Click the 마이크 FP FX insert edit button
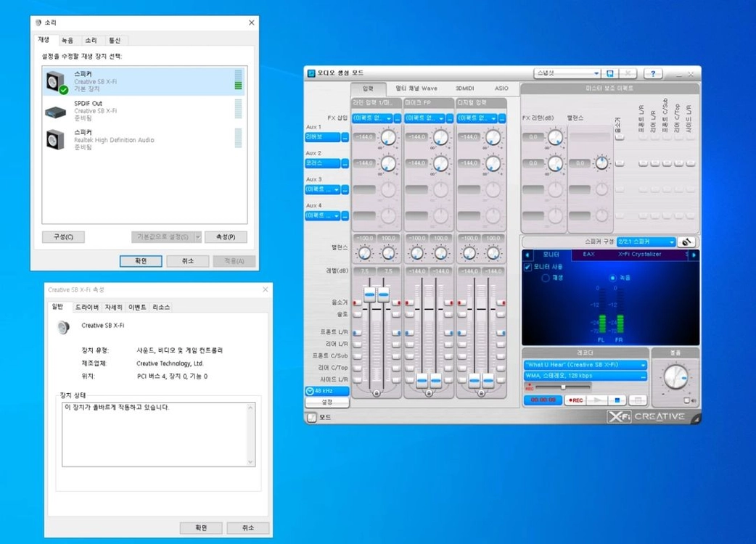756x544 pixels. coord(450,118)
